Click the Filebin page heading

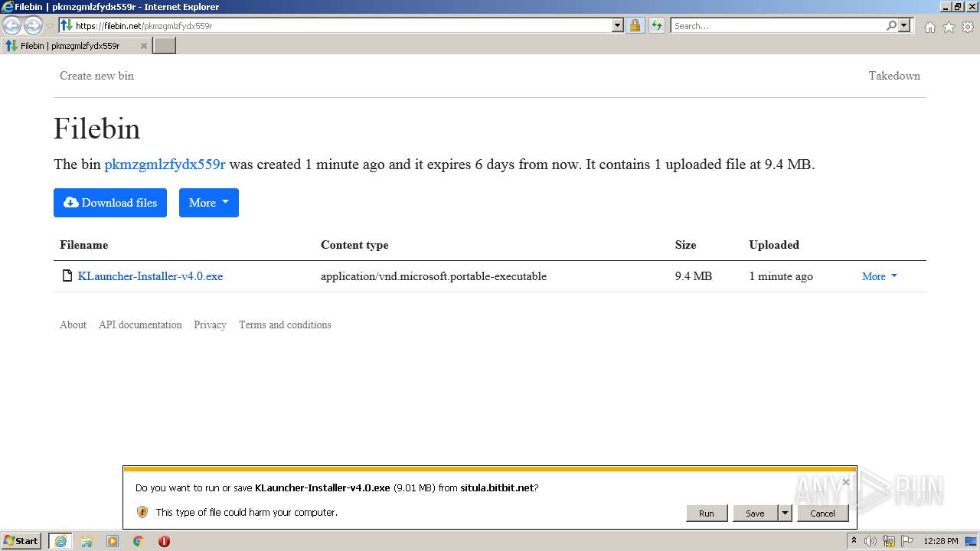[x=97, y=129]
